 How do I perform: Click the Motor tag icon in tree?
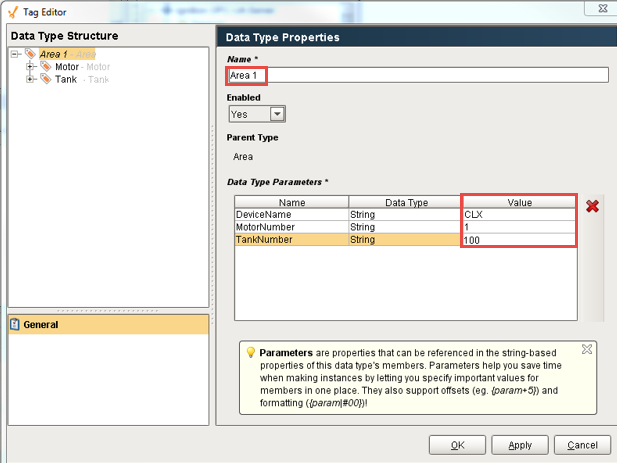[x=46, y=67]
